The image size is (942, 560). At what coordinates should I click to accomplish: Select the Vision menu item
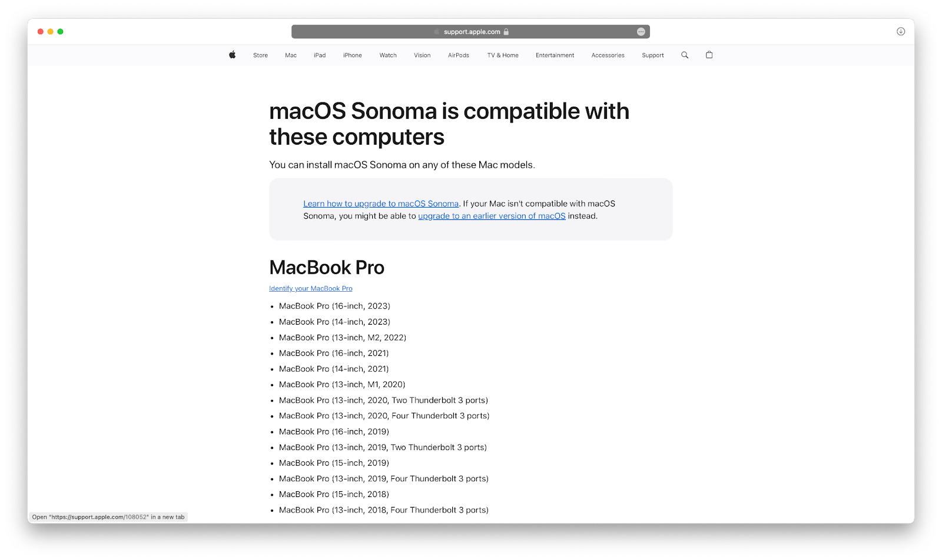coord(422,55)
